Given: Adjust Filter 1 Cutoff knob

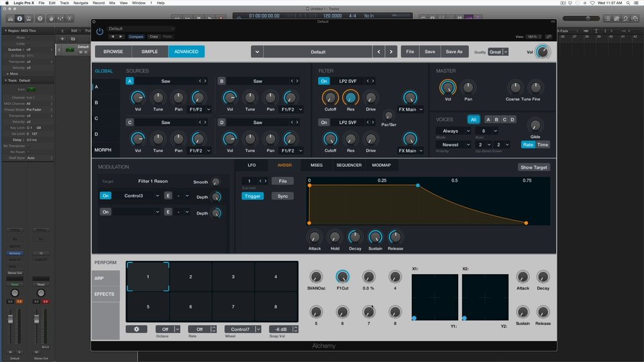Looking at the screenshot, I should 330,98.
